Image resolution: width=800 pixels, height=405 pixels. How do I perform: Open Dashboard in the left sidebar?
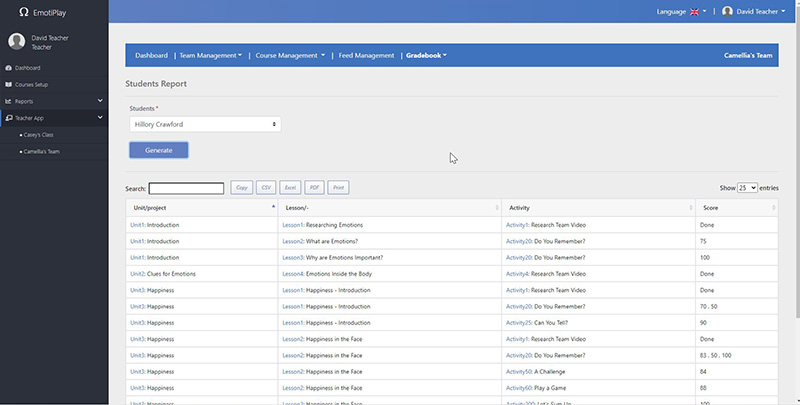pos(28,68)
